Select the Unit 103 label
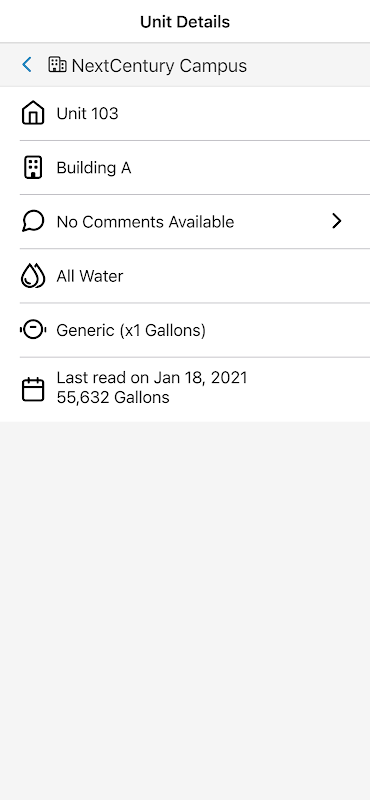370x800 pixels. click(x=87, y=113)
